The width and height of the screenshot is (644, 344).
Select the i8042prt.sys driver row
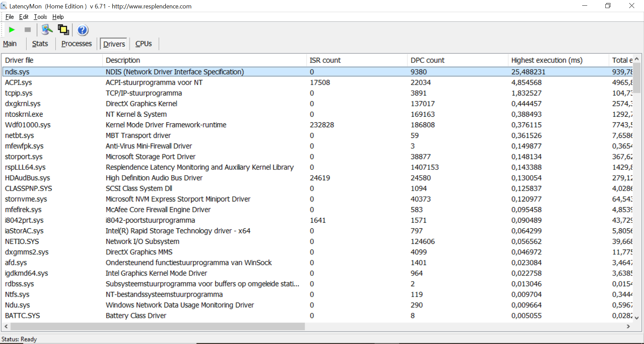pos(318,220)
